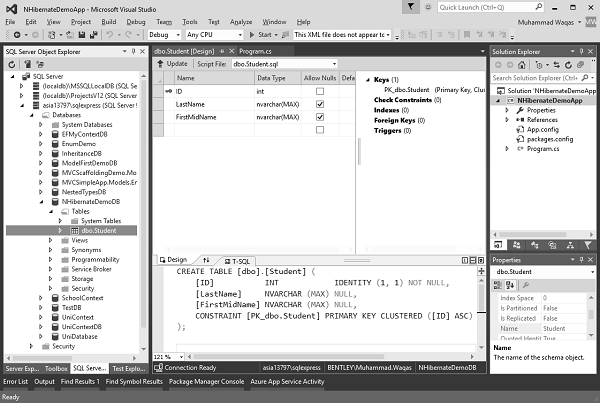Click the Add SQL Server icon
This screenshot has width=600, height=403.
pyautogui.click(x=27, y=64)
